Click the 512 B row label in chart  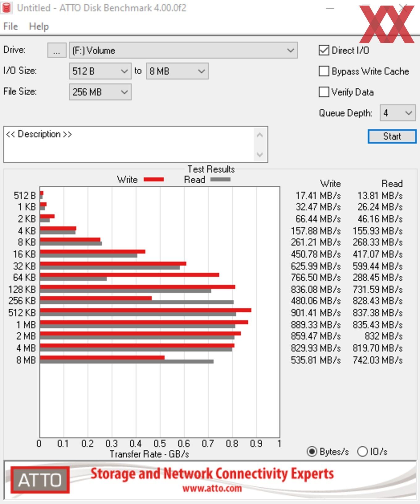[x=25, y=196]
